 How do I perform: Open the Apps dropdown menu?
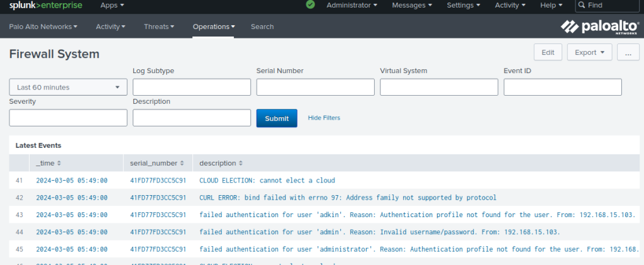point(112,5)
